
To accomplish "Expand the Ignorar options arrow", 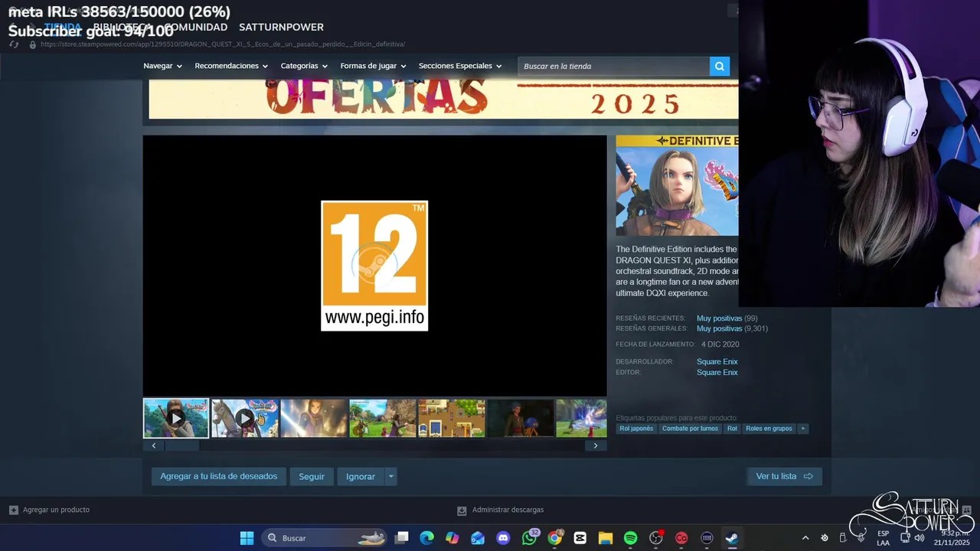I will 390,476.
